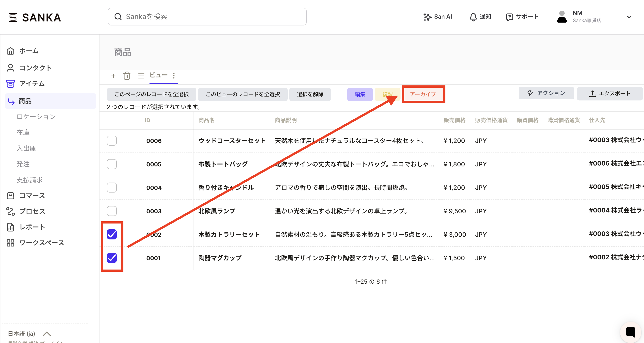644x343 pixels.
Task: Select the ビュー tab
Action: click(159, 75)
